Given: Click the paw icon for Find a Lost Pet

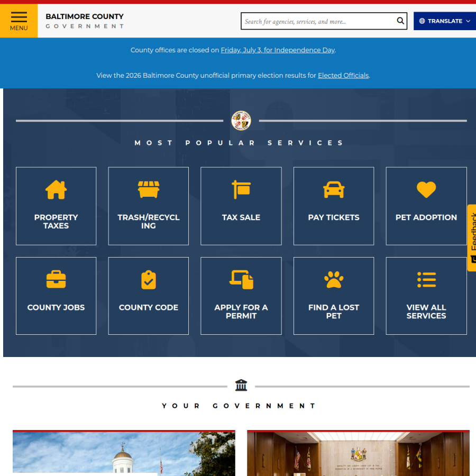Looking at the screenshot, I should point(334,280).
